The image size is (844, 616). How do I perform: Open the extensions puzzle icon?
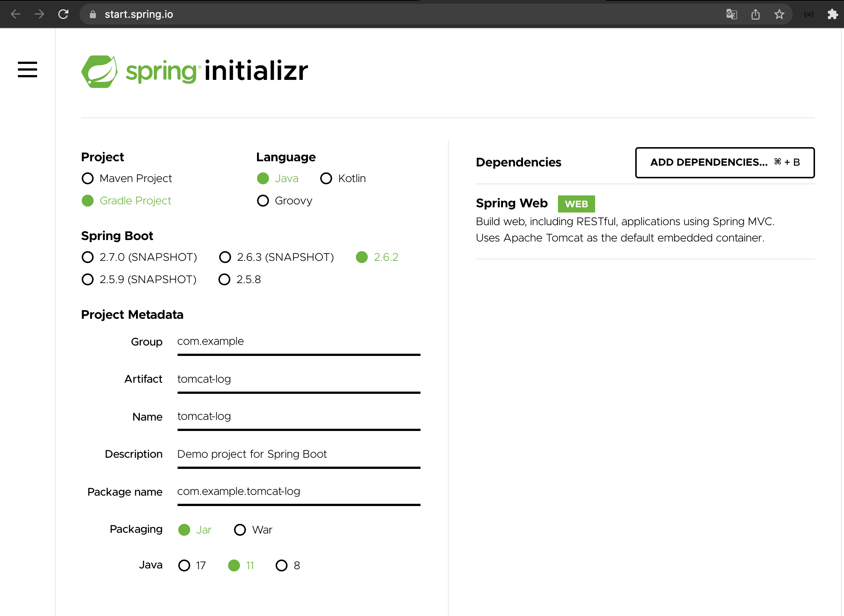click(832, 14)
